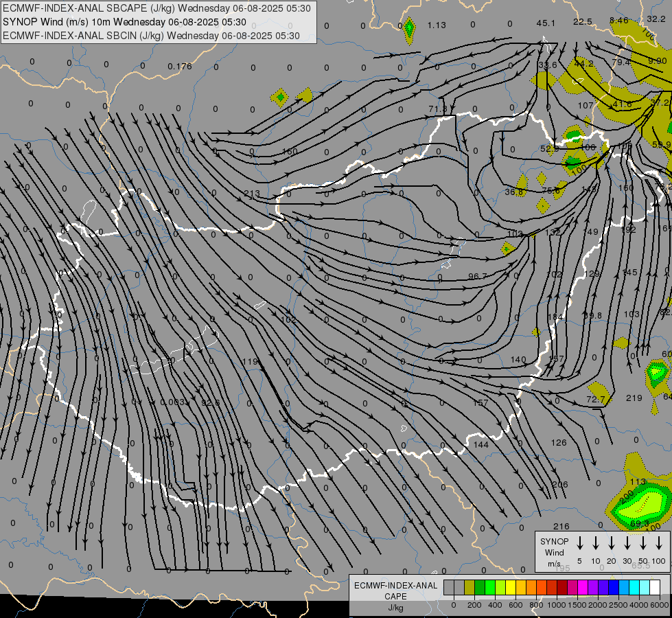
Task: Pick the bright green CAPE legend swatch
Action: (x=490, y=587)
